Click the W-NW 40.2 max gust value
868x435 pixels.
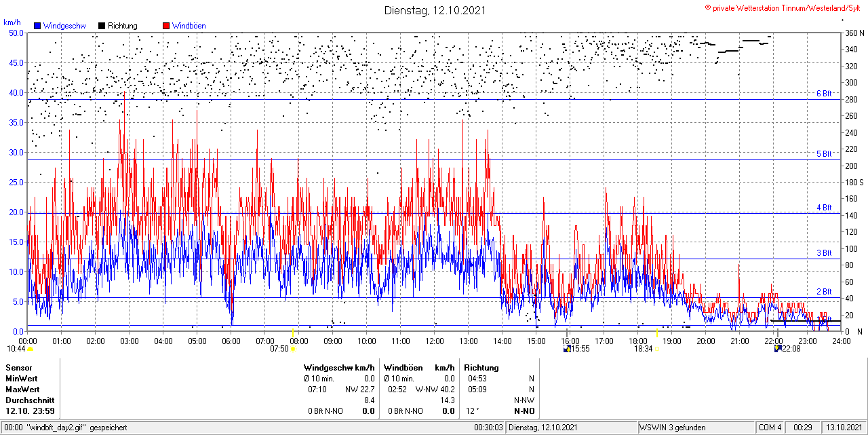pyautogui.click(x=435, y=389)
